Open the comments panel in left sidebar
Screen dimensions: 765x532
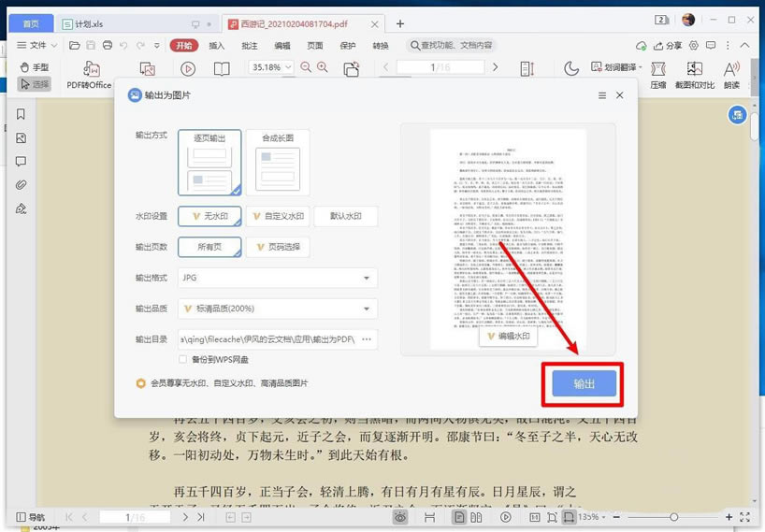21,162
